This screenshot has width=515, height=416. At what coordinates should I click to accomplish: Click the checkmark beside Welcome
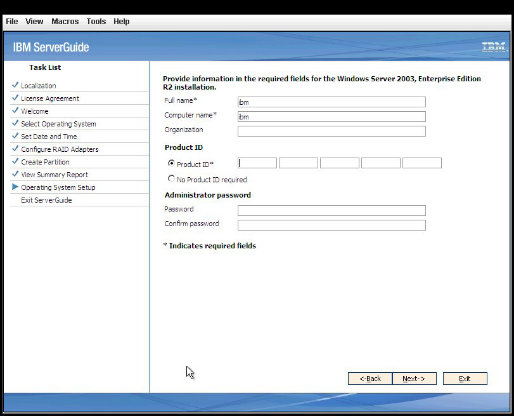click(x=15, y=110)
